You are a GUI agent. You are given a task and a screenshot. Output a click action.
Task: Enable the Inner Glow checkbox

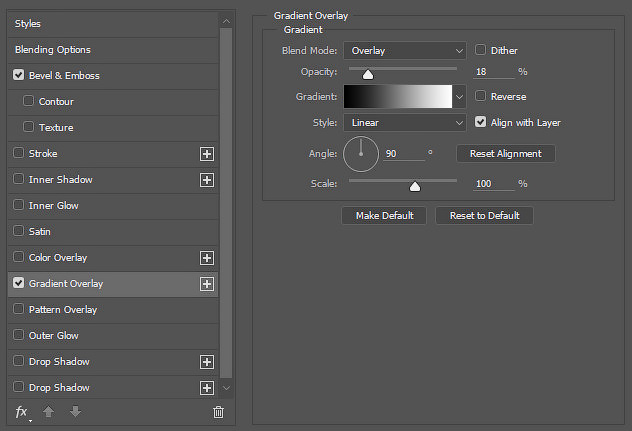(19, 205)
